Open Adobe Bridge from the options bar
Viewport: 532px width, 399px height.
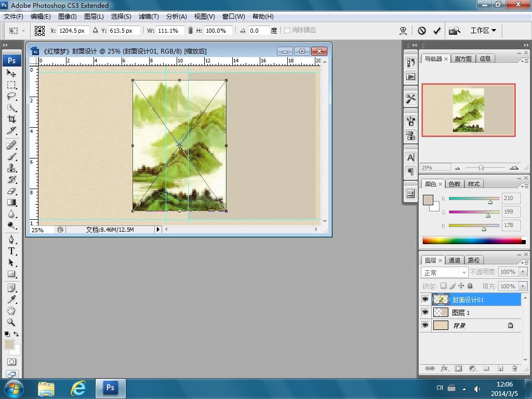pyautogui.click(x=454, y=31)
